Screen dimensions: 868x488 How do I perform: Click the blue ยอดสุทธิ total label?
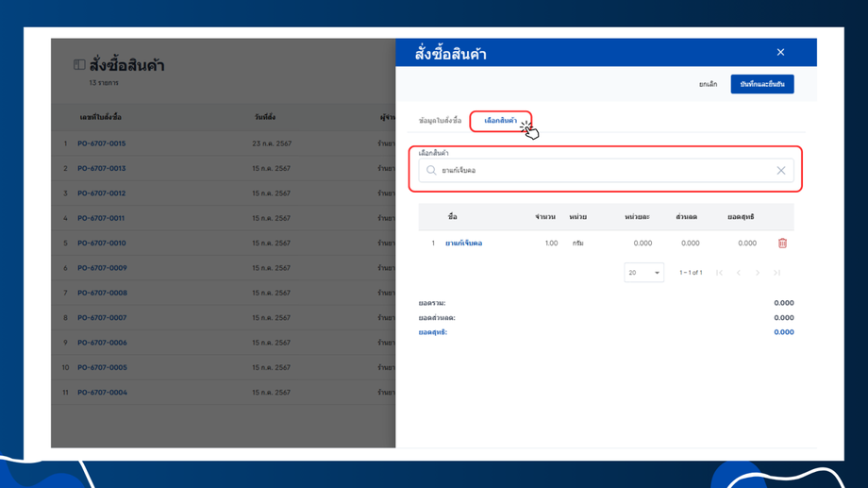tap(432, 332)
